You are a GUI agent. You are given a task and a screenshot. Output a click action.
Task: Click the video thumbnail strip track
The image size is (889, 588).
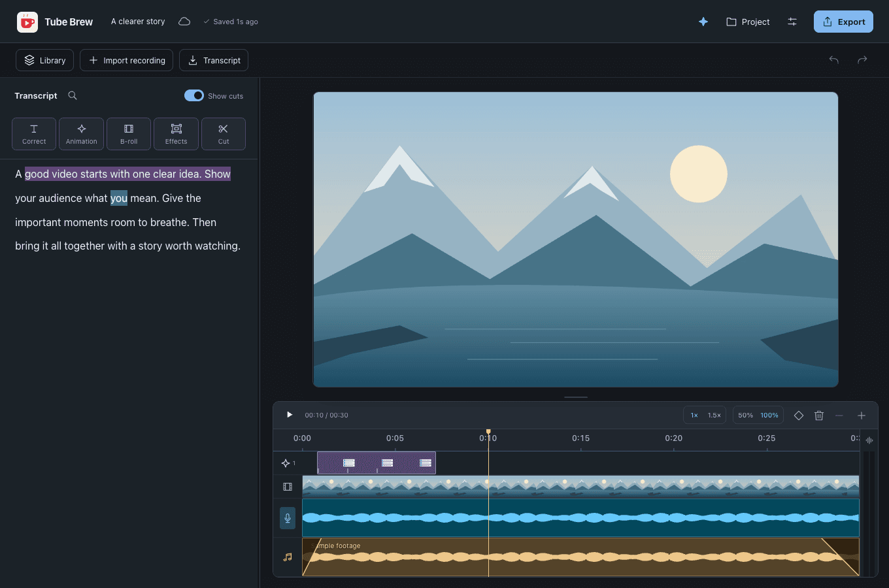tap(580, 487)
